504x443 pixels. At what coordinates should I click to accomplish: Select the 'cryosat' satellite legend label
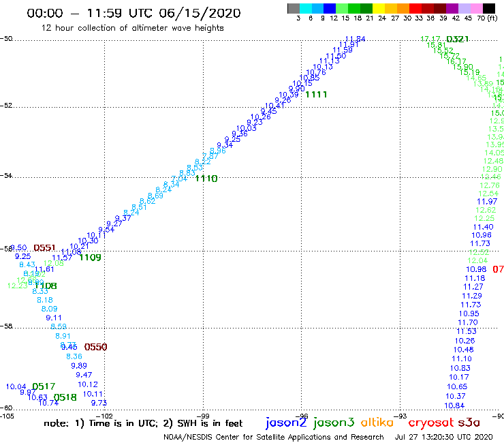(431, 423)
